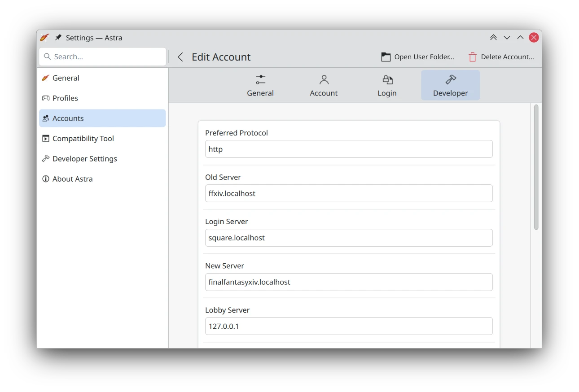Open Profiles in the sidebar

[102, 98]
